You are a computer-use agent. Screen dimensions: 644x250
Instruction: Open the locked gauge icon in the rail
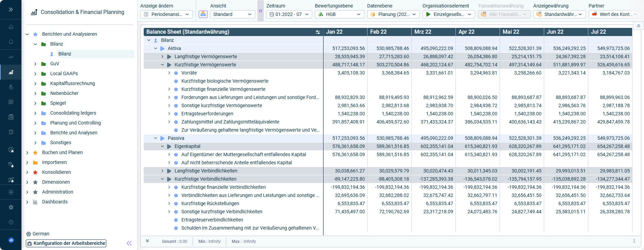pyautogui.click(x=11, y=150)
